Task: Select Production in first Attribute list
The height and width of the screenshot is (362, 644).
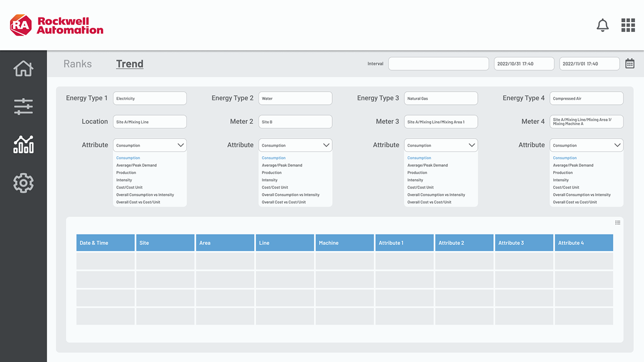Action: (126, 172)
